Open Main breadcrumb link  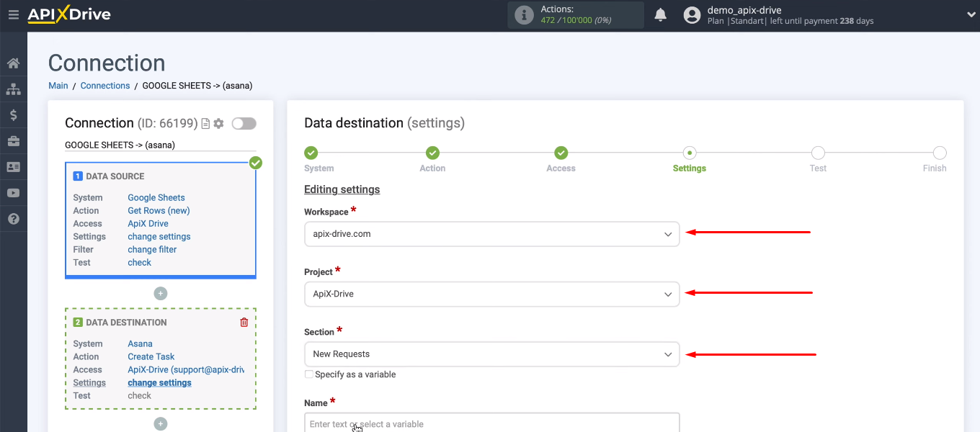tap(58, 86)
